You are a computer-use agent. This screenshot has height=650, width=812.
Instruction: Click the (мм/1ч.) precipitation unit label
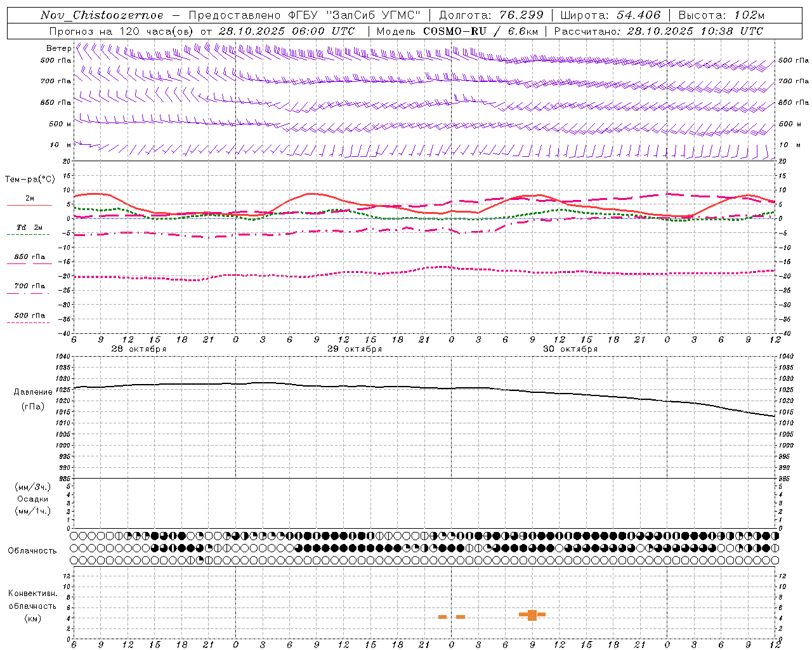point(33,511)
